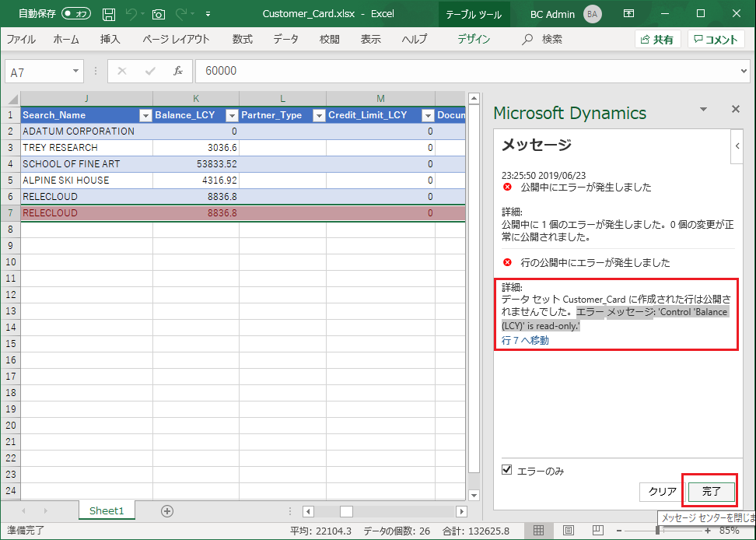Click the 共有 share button
Screen dimensions: 756x540
[657, 40]
